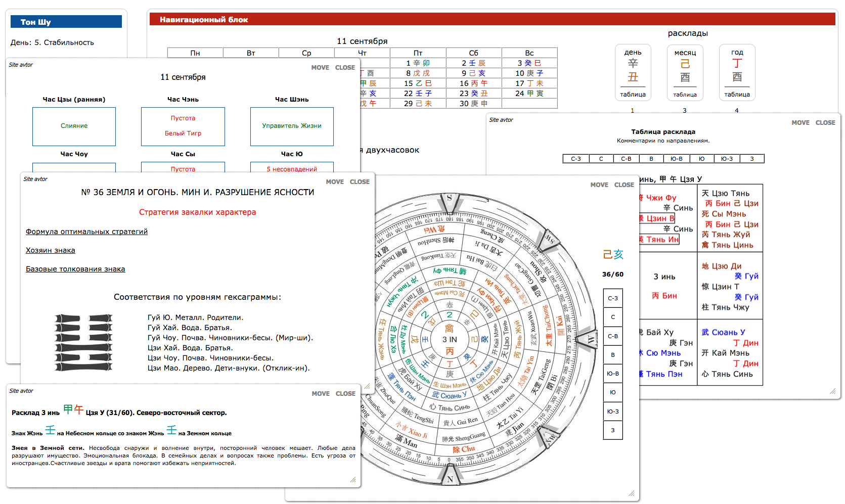Select С-З tab in Таблица расклада row
Viewport: 845px width, 504px height.
[x=575, y=159]
